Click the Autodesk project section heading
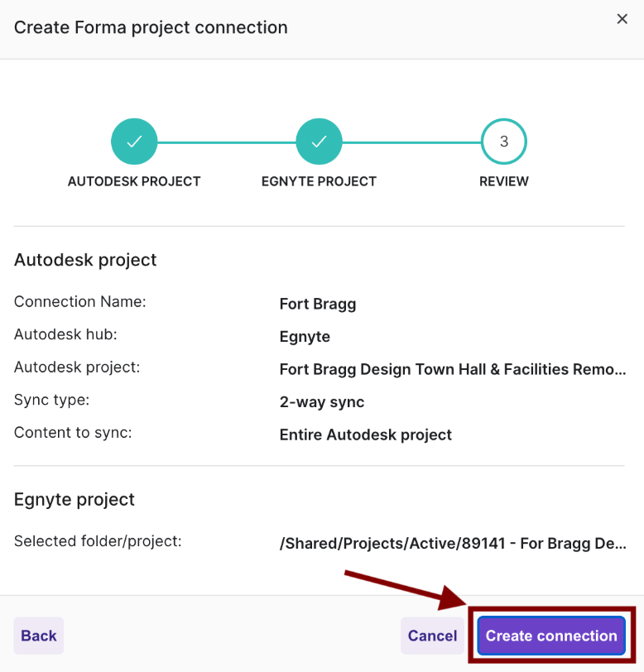644x672 pixels. 85,260
